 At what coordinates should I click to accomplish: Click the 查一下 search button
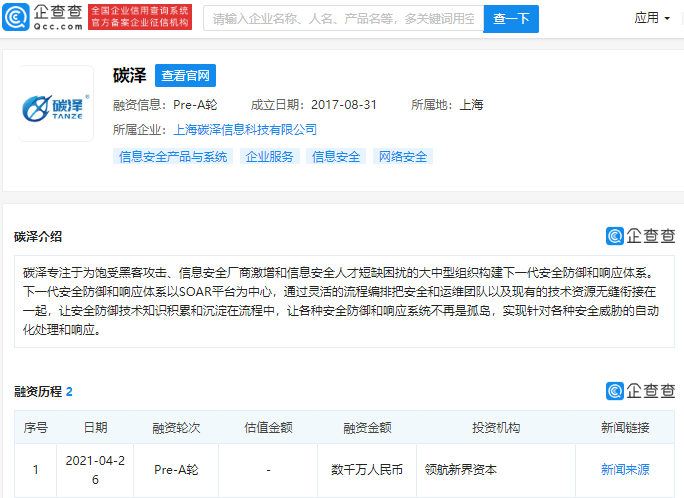511,19
